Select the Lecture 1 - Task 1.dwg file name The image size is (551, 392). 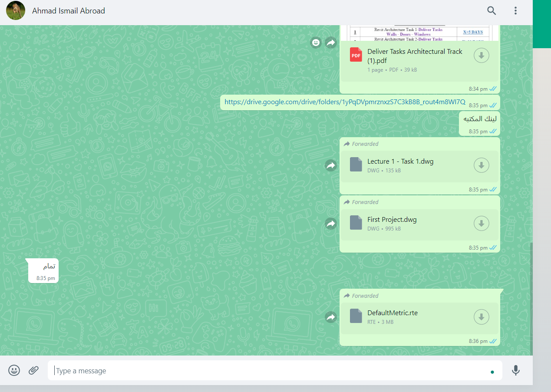coord(400,161)
